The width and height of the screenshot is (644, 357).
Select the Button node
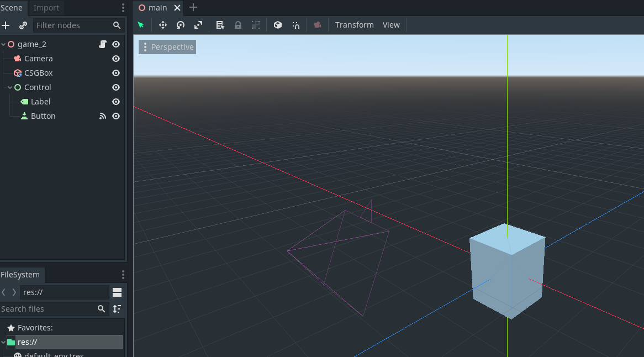[x=43, y=116]
